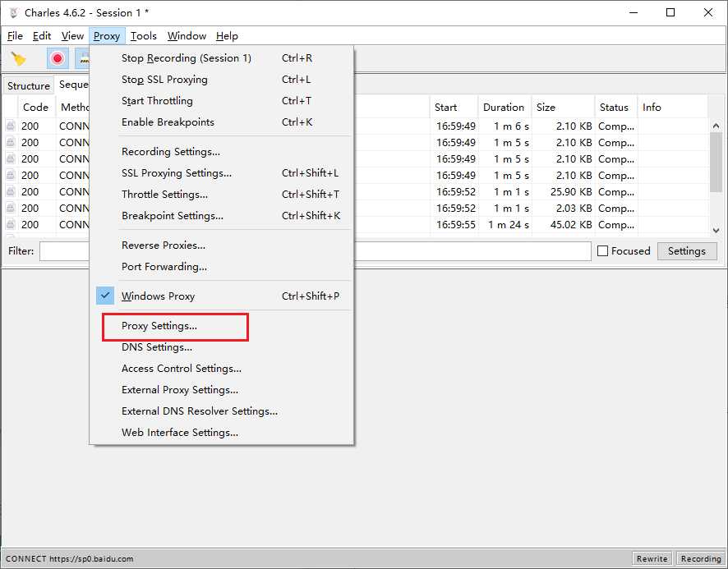Click scrollbar up arrow in request table

point(716,126)
